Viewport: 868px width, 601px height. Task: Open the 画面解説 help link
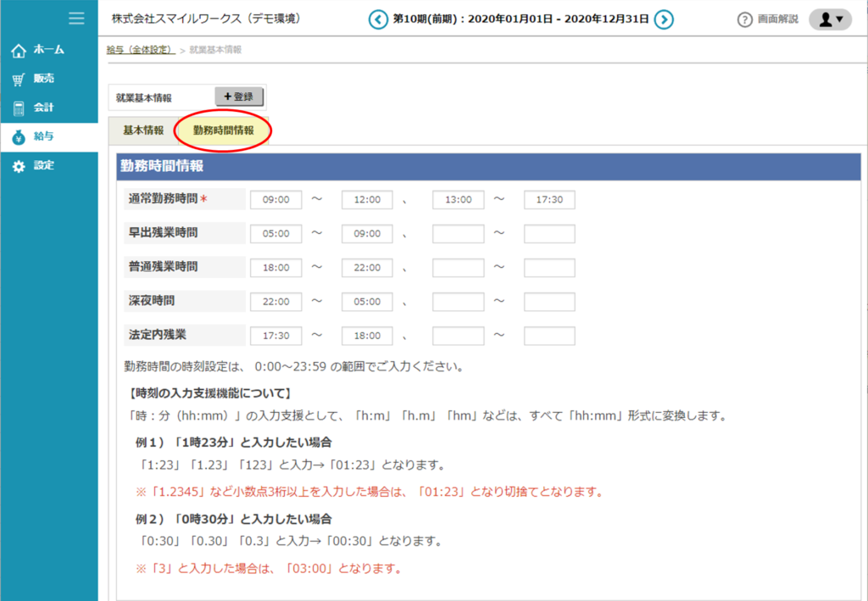pyautogui.click(x=778, y=19)
